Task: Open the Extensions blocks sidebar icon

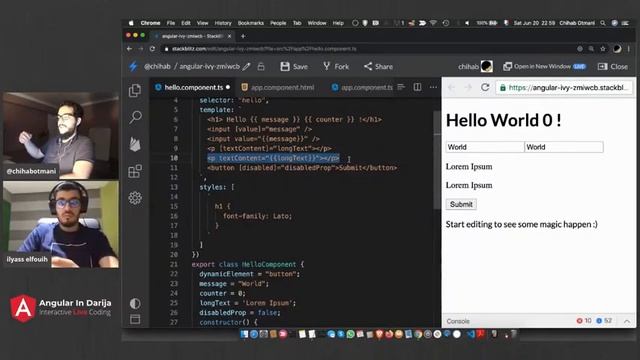Action: tap(135, 171)
